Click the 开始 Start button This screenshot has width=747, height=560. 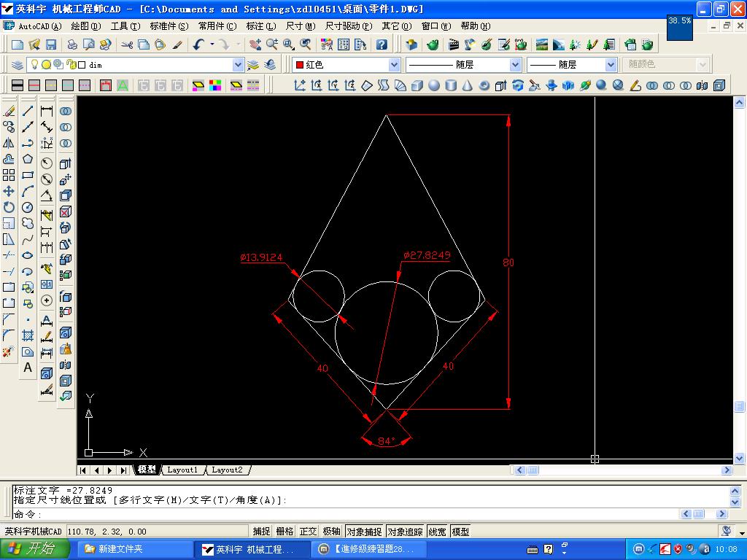pos(34,548)
